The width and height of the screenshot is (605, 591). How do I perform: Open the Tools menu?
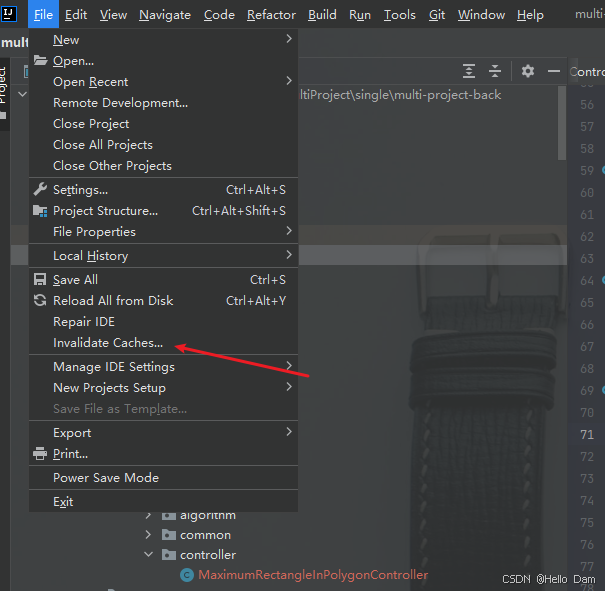pyautogui.click(x=400, y=15)
